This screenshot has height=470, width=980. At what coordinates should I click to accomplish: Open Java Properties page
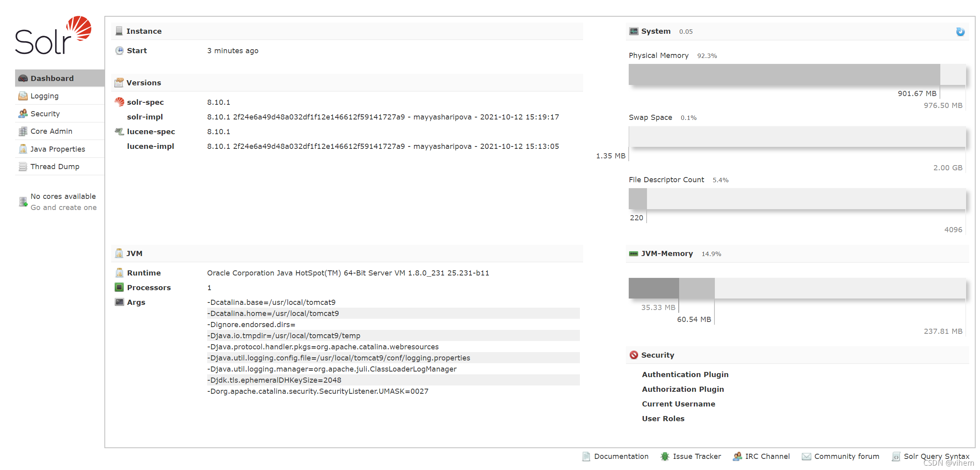(60, 149)
